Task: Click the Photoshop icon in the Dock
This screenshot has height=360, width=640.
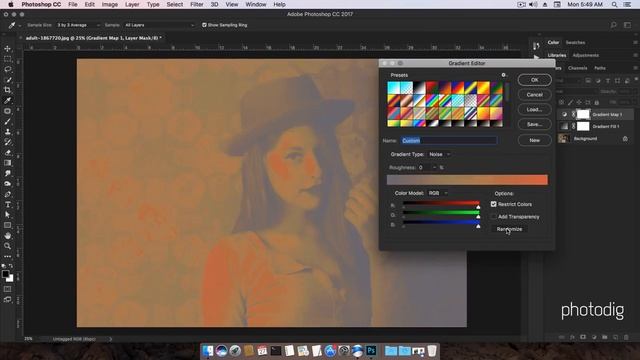Action: tap(371, 350)
